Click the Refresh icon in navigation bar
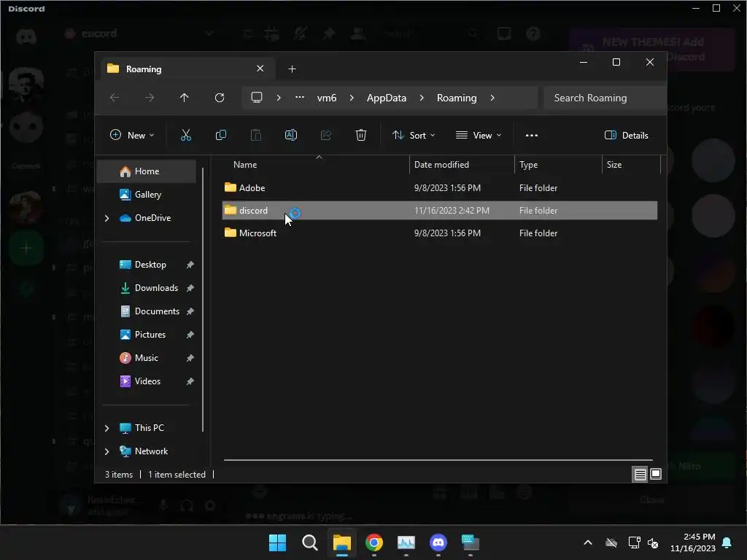Image resolution: width=747 pixels, height=560 pixels. click(219, 98)
